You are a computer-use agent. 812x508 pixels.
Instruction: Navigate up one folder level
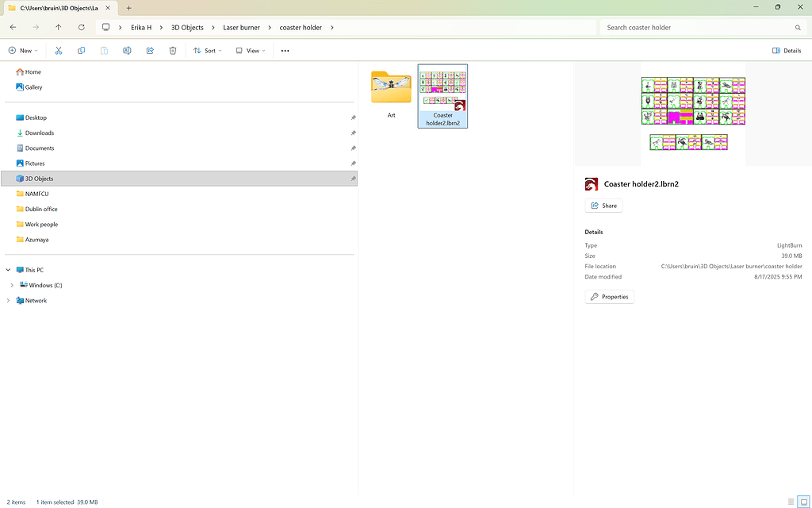pos(58,26)
